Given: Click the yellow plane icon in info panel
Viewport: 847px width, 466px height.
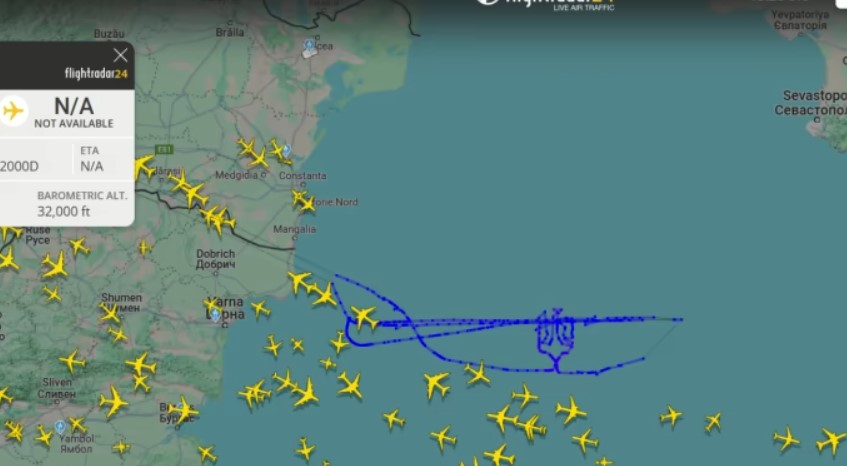Looking at the screenshot, I should 13,111.
